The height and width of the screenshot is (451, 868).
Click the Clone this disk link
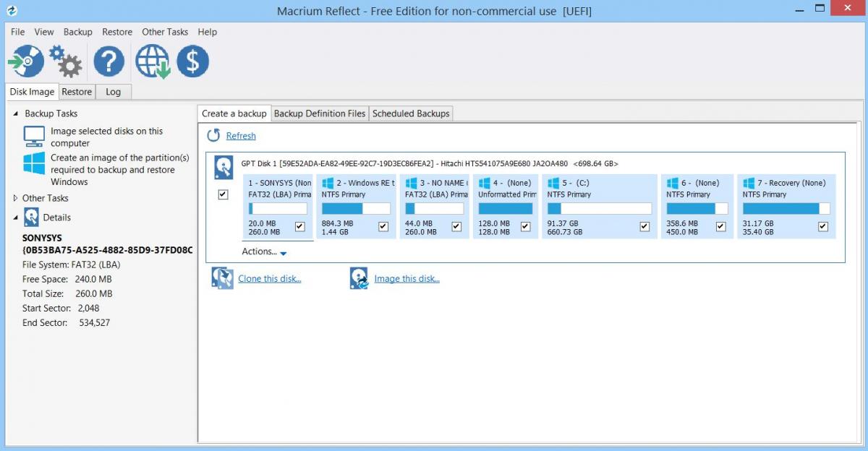[x=270, y=279]
